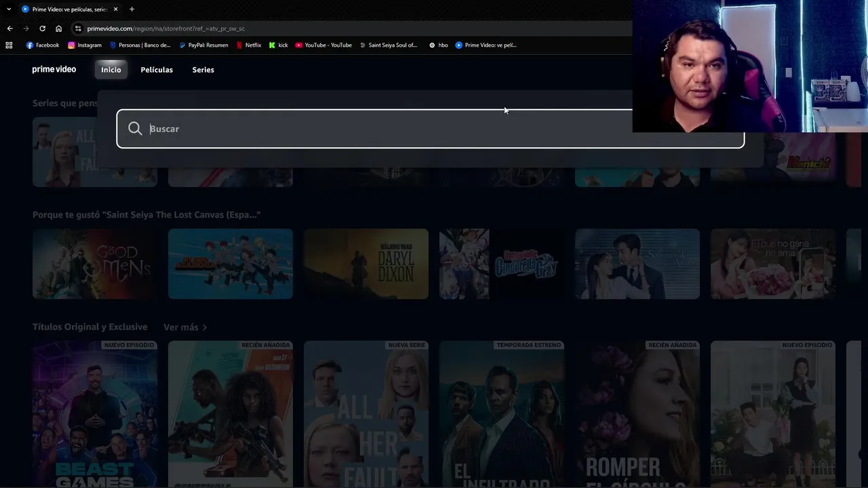Open the kick bookmark
This screenshot has width=868, height=488.
click(278, 45)
